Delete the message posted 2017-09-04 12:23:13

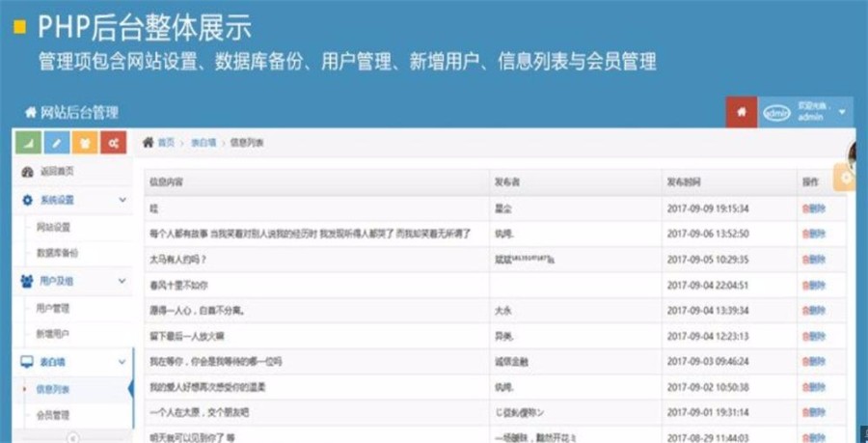814,336
